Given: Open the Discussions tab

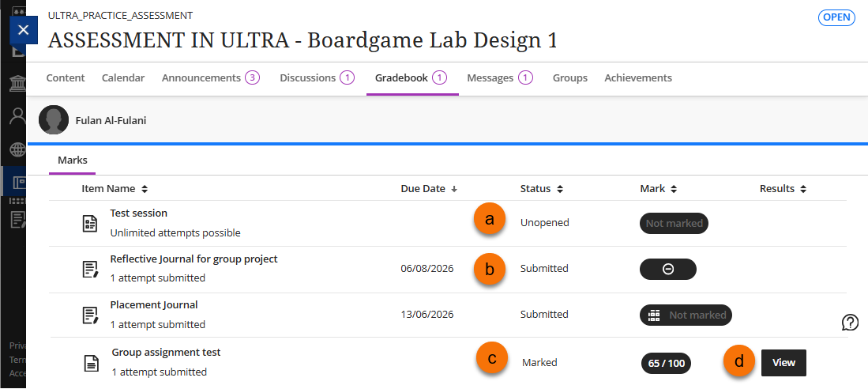Looking at the screenshot, I should pyautogui.click(x=316, y=78).
